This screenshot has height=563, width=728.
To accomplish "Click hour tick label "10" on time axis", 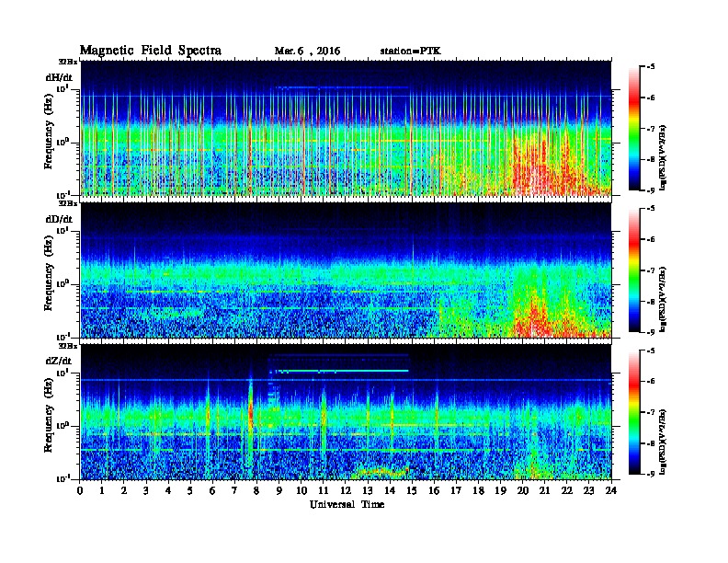I will point(301,491).
